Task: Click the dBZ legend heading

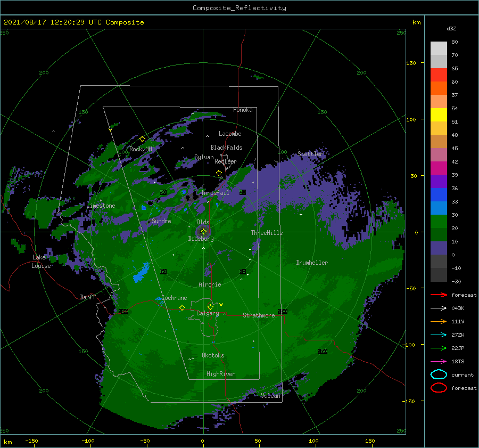Action: tap(451, 28)
